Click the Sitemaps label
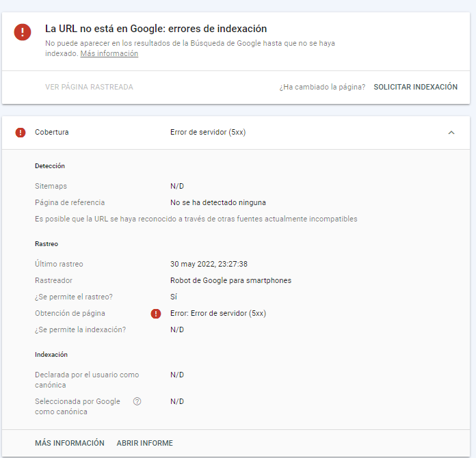The width and height of the screenshot is (476, 458). (51, 186)
